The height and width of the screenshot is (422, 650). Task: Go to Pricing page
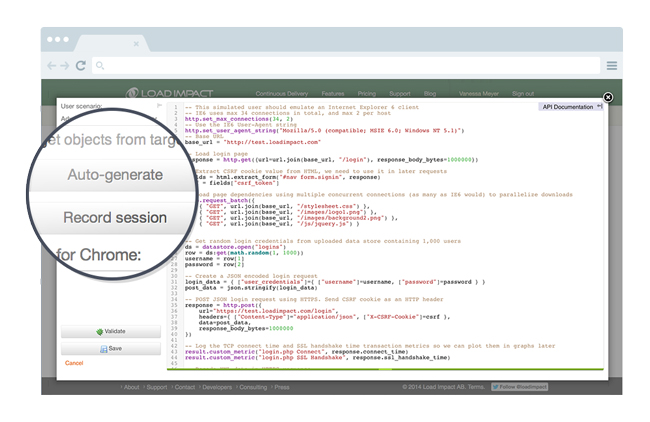click(x=367, y=94)
